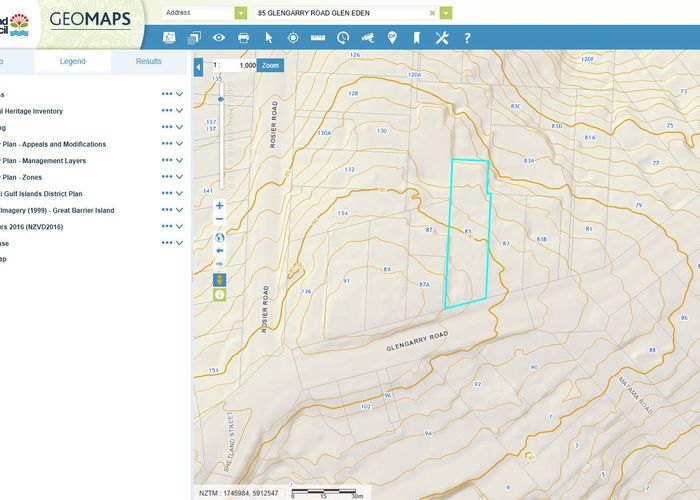The image size is (700, 500).
Task: Open the search results dropdown arrow
Action: (446, 13)
